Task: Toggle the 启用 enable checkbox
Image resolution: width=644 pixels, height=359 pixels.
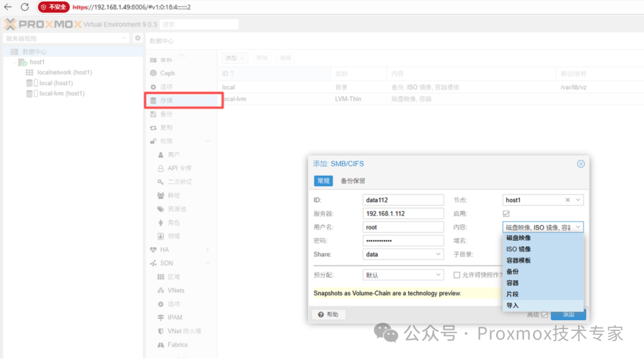Action: [506, 213]
